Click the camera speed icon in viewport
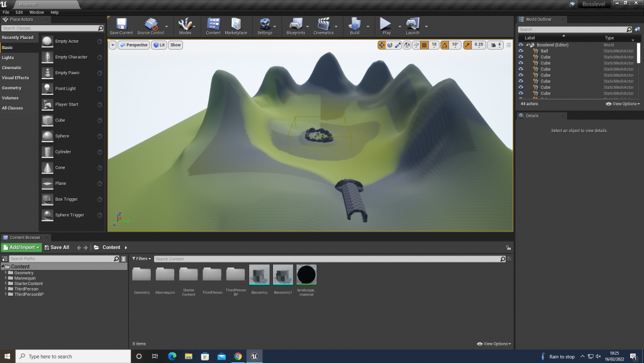This screenshot has height=363, width=644. pyautogui.click(x=493, y=45)
